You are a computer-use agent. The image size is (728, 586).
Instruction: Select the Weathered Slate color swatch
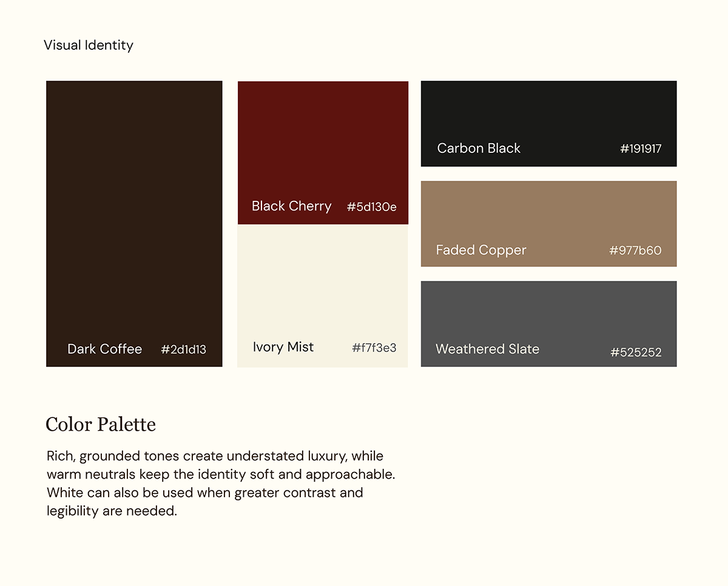tap(548, 324)
